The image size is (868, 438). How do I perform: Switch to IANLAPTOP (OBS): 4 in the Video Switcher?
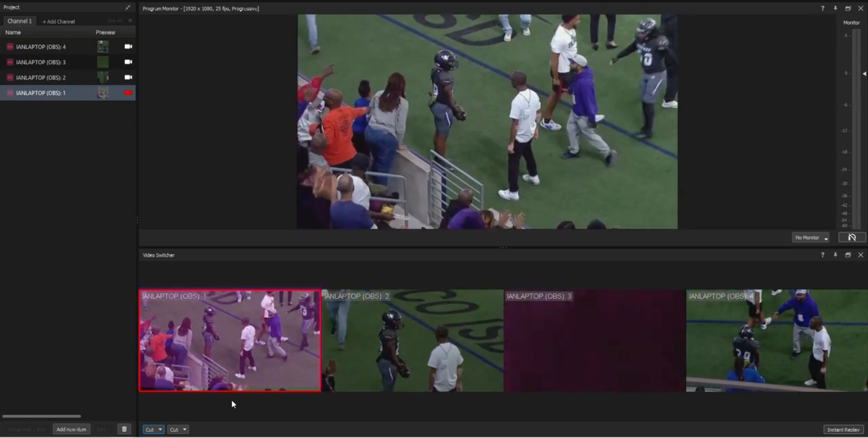[x=777, y=340]
